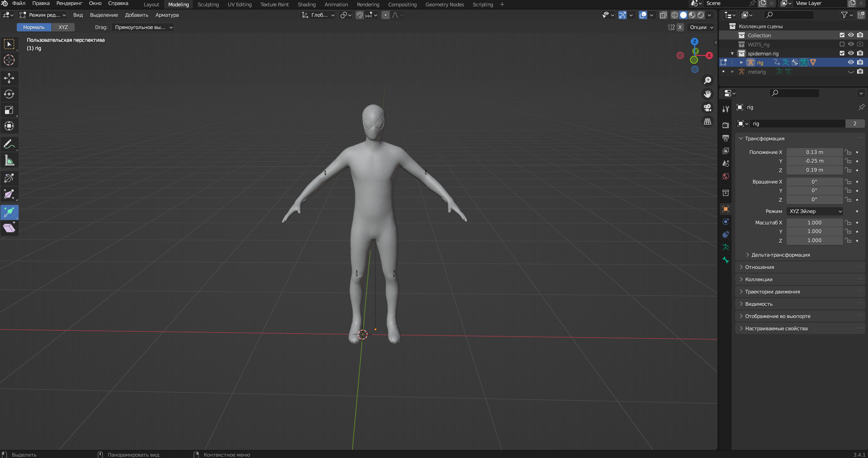Add new collection in outliner
Viewport: 868px width, 458px height.
coord(861,15)
